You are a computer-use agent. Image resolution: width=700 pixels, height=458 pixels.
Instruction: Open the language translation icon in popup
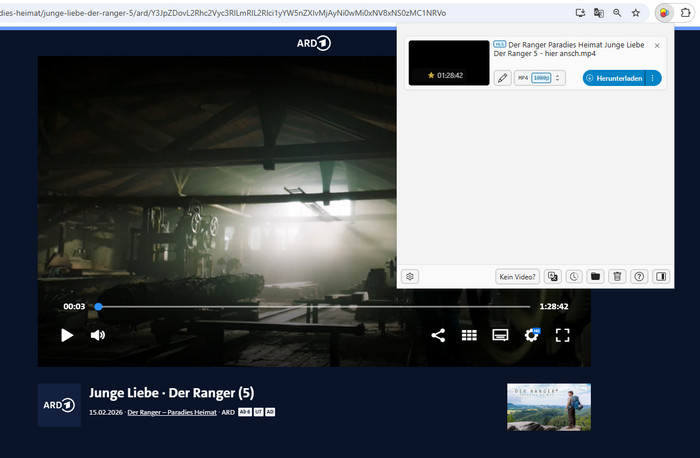[x=553, y=277]
